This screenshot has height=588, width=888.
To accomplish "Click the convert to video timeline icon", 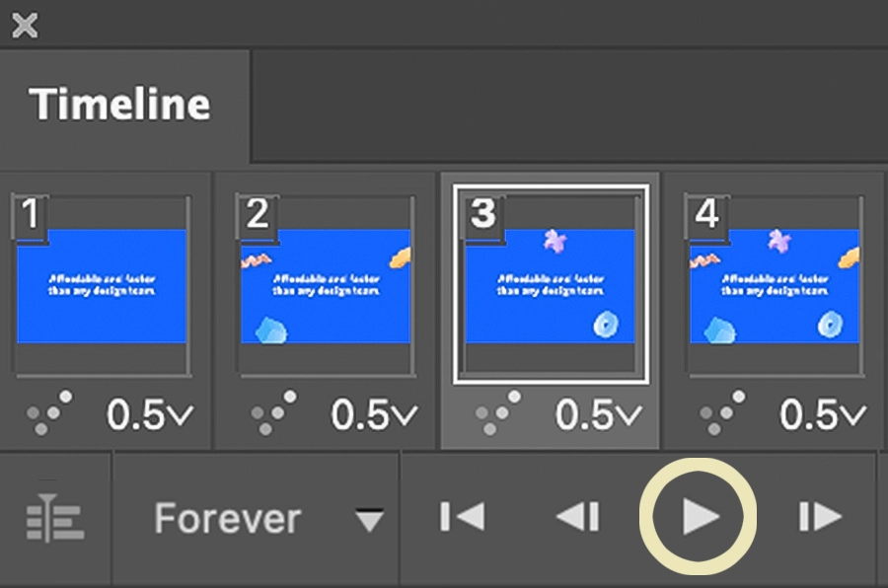I will [x=55, y=517].
